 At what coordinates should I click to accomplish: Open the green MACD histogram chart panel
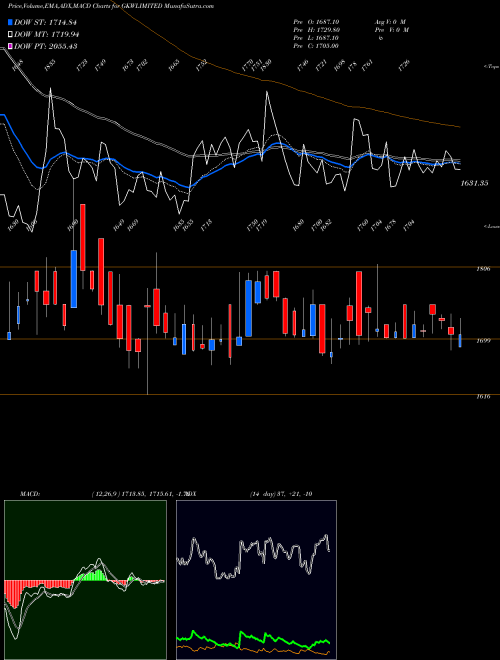pyautogui.click(x=85, y=580)
